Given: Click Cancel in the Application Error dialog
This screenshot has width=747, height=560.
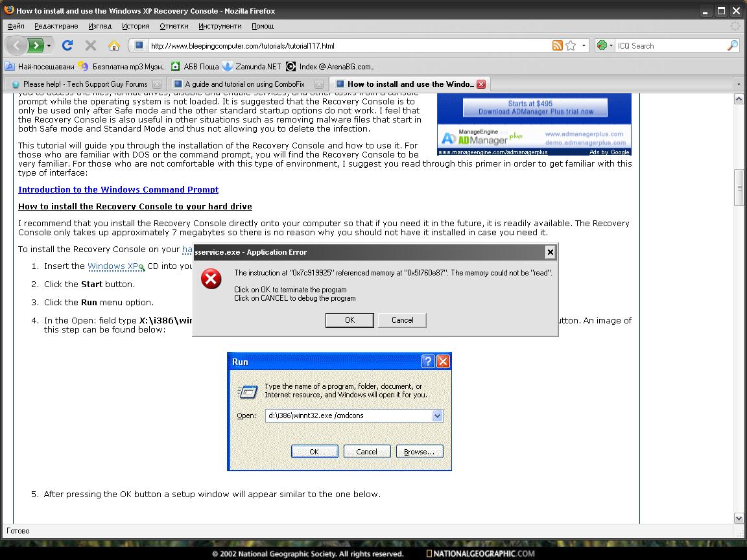Looking at the screenshot, I should click(x=402, y=320).
